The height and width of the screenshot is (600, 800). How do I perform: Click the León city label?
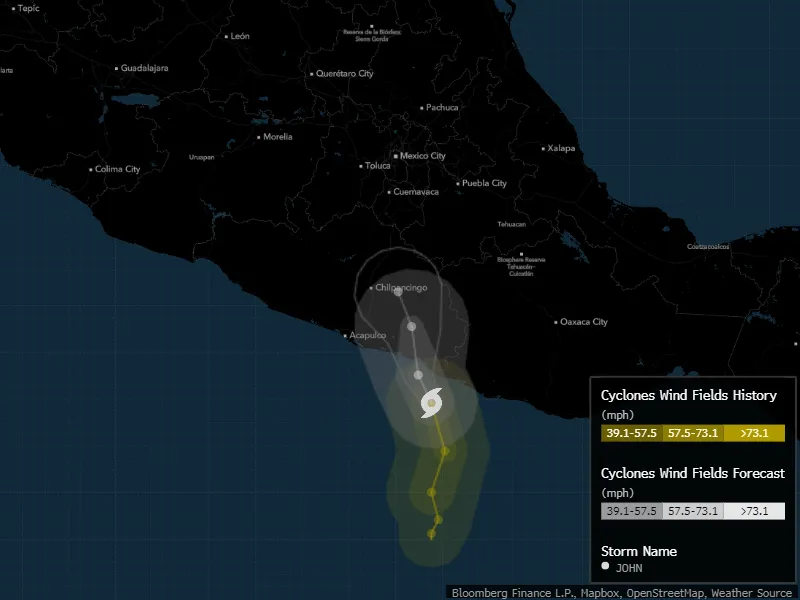pos(240,36)
